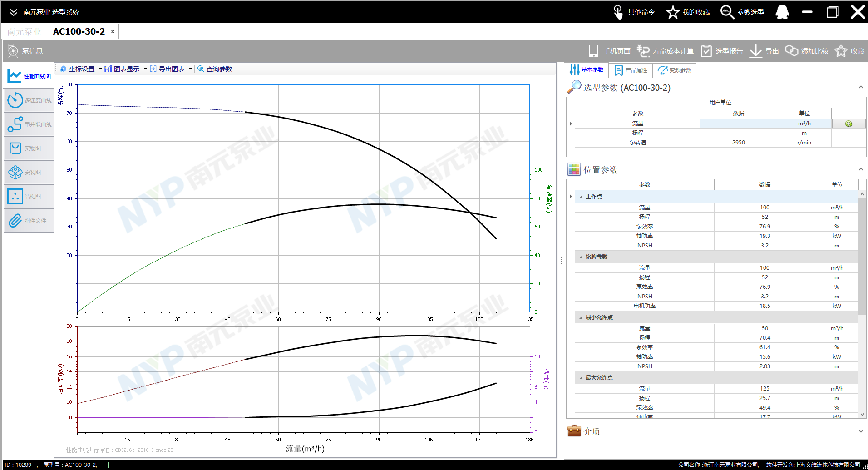Open the 安装图 sidebar view
The width and height of the screenshot is (868, 470).
pos(29,172)
